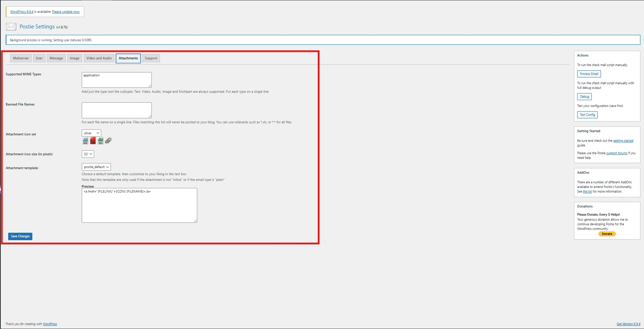Click the Get Version 6.9.4 link
The height and width of the screenshot is (329, 644).
[x=628, y=324]
